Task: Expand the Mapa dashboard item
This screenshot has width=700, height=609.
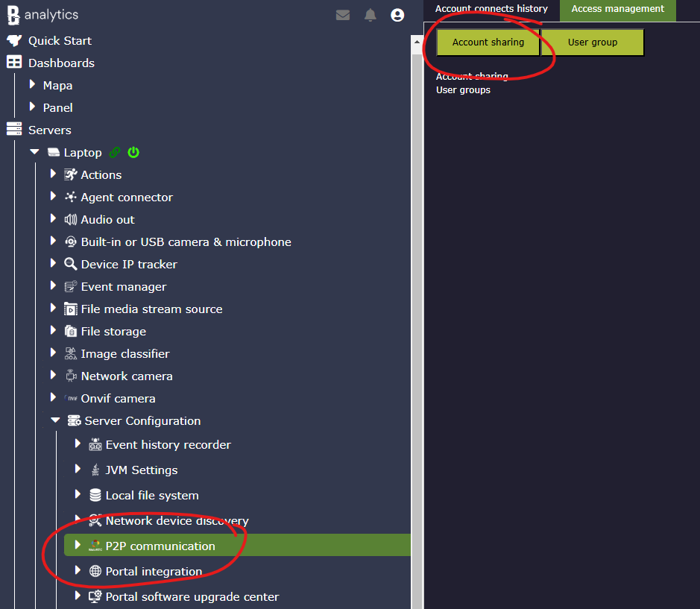Action: pos(32,85)
